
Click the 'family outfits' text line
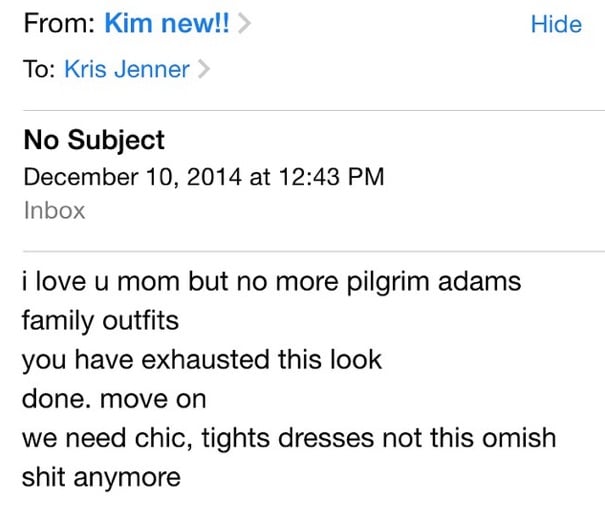tap(100, 321)
